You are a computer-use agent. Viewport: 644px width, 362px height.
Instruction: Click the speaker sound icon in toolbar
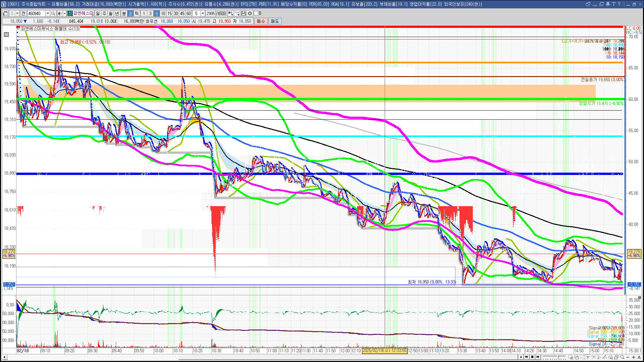[x=59, y=13]
